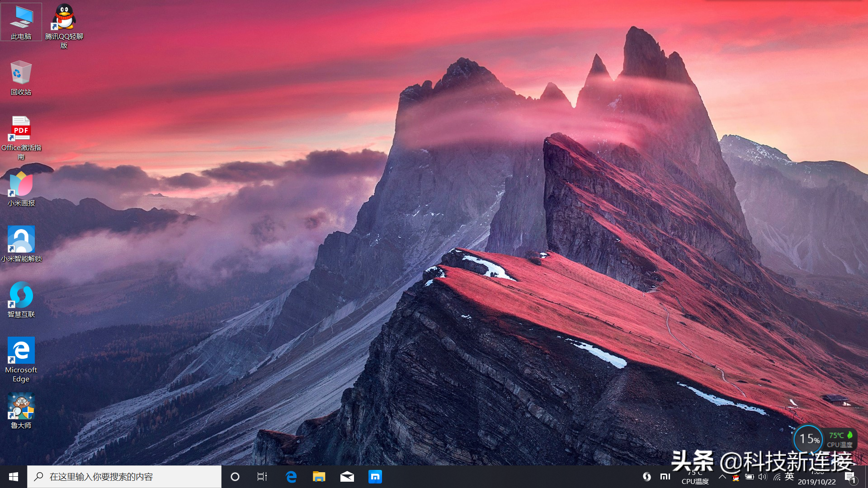This screenshot has width=868, height=488.
Task: Select the 鲁大师 desktop shortcut
Action: tap(21, 411)
